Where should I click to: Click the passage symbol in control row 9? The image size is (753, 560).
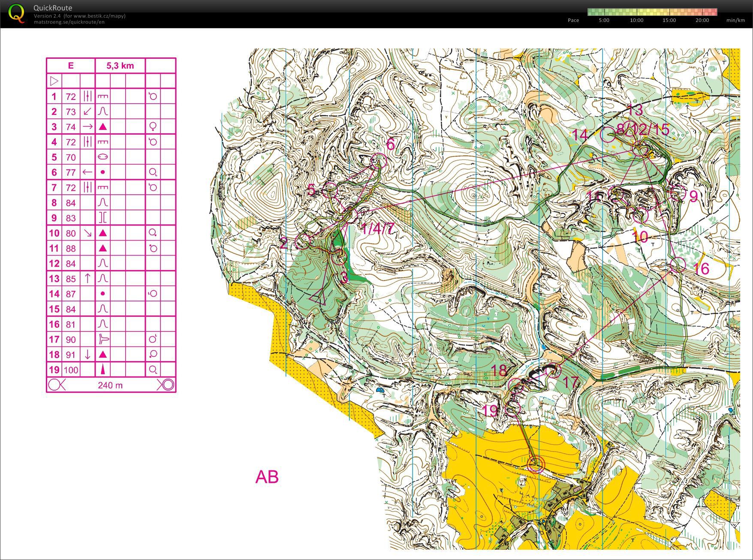(102, 218)
